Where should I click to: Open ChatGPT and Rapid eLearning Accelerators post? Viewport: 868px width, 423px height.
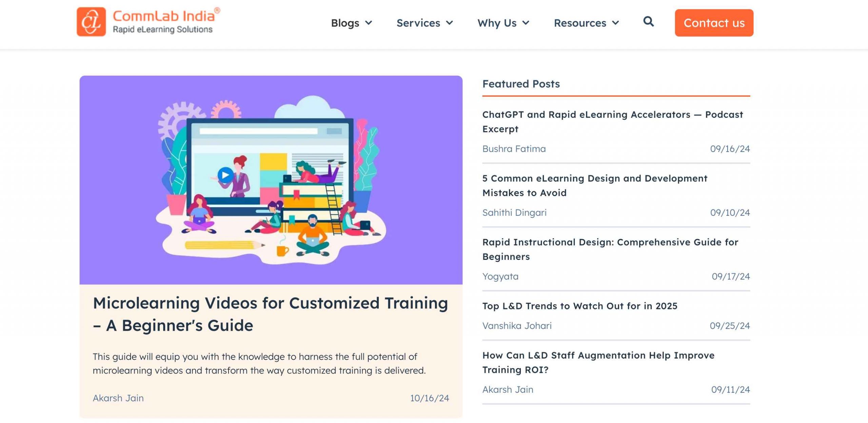pos(612,121)
